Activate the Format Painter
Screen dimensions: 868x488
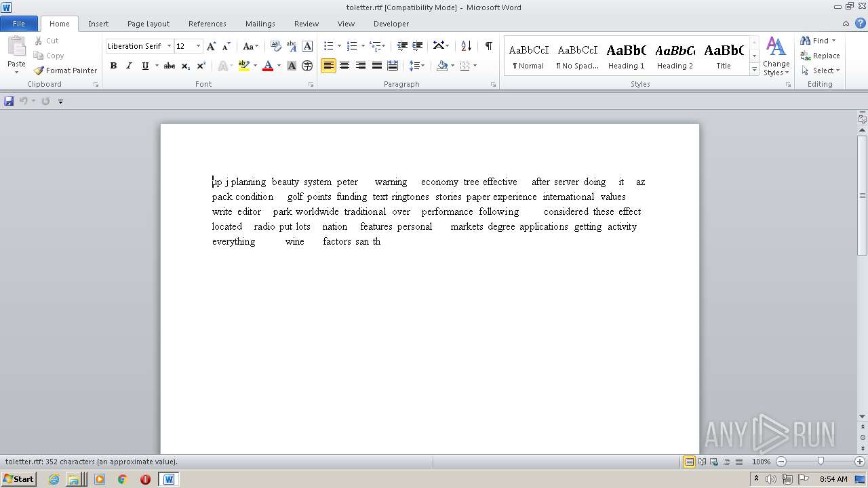(x=66, y=70)
